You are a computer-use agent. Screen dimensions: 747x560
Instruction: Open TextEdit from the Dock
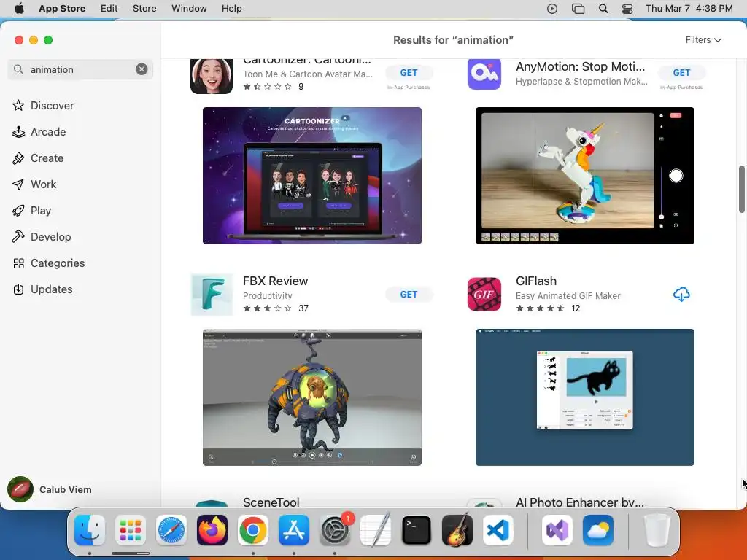(x=376, y=530)
